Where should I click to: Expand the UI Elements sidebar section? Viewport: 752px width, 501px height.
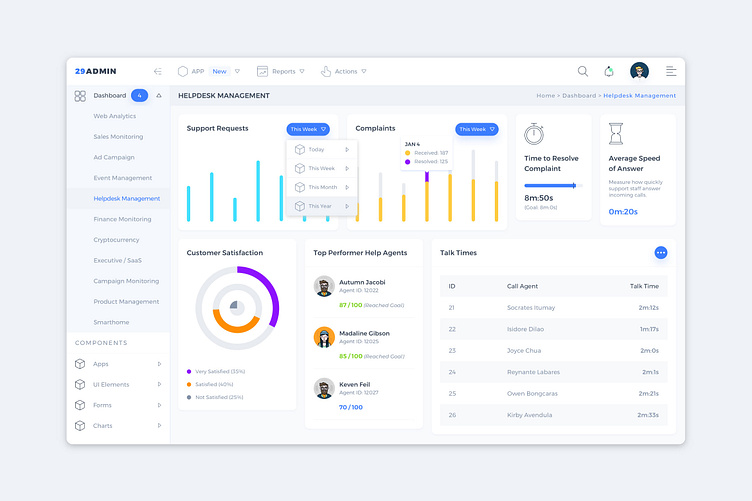click(118, 384)
